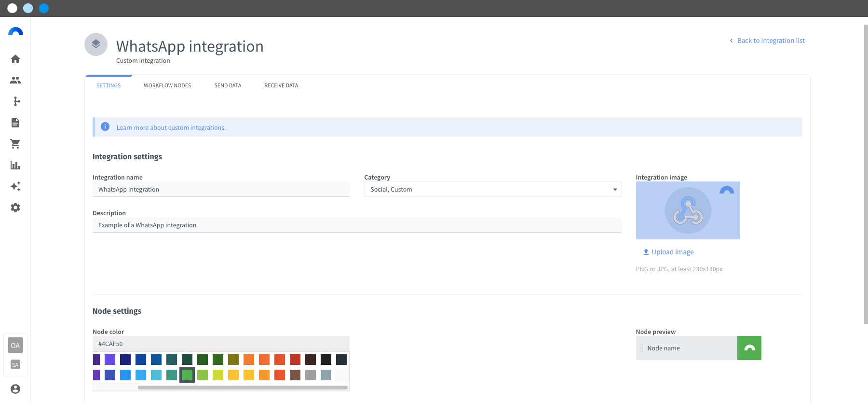
Task: Switch to the Send Data tab
Action: [x=228, y=85]
